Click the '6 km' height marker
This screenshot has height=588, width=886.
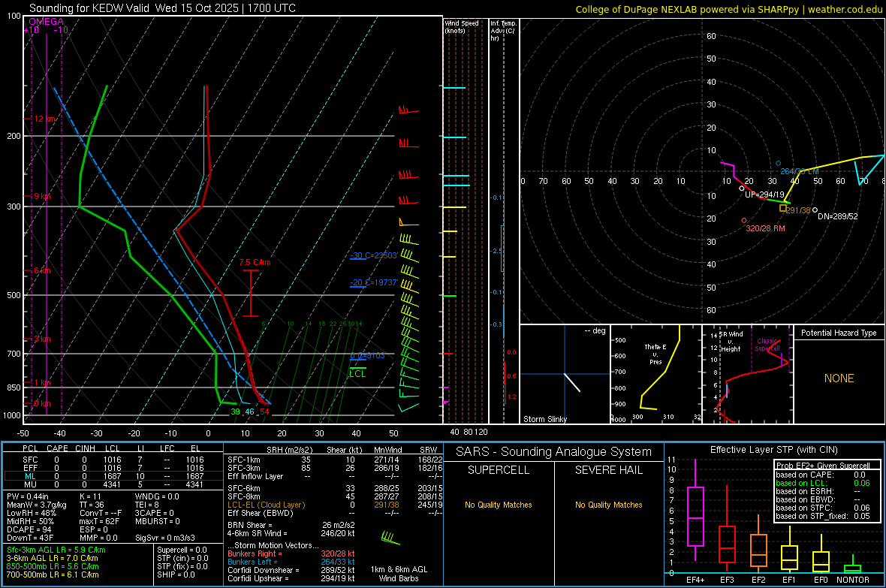point(42,271)
